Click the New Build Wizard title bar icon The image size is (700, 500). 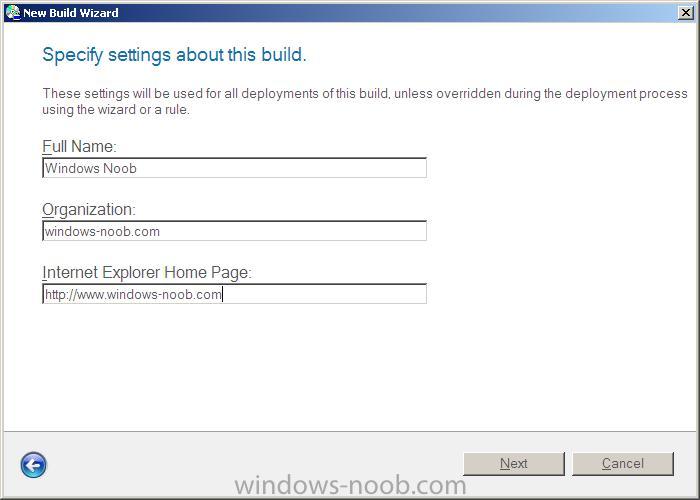[x=13, y=12]
